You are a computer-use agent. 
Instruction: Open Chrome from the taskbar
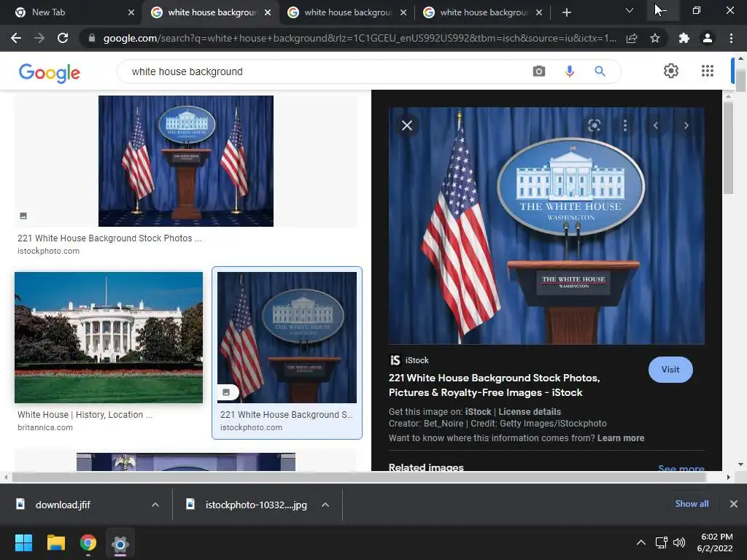click(88, 542)
